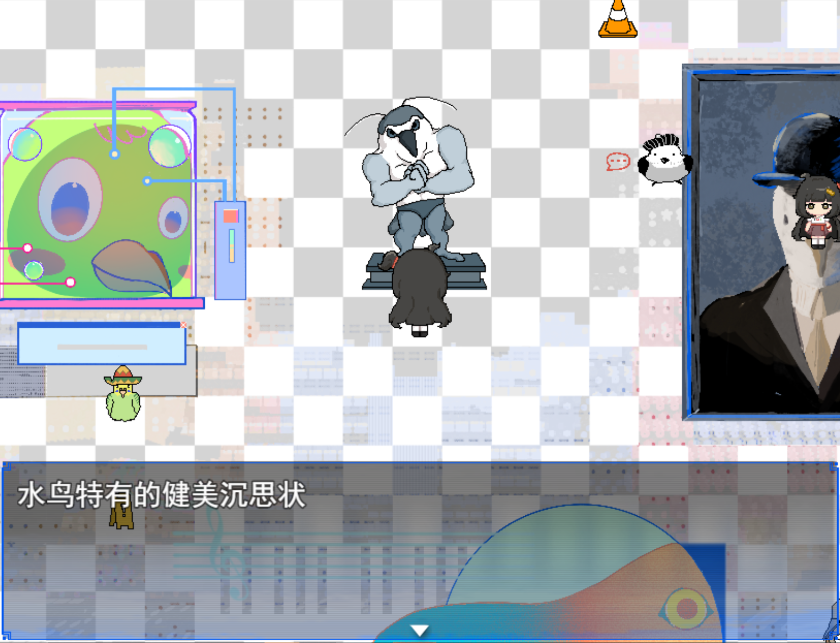Talk to the fluffy black-and-white bird
Viewport: 840px width, 643px height.
665,160
